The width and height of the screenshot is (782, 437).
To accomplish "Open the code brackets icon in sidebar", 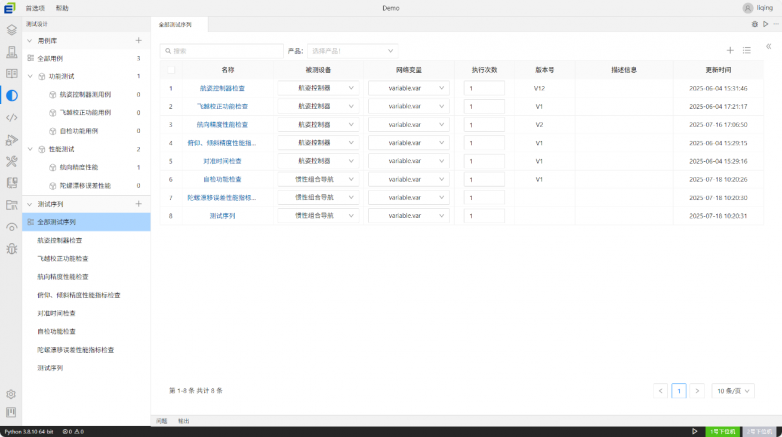I will [x=11, y=118].
